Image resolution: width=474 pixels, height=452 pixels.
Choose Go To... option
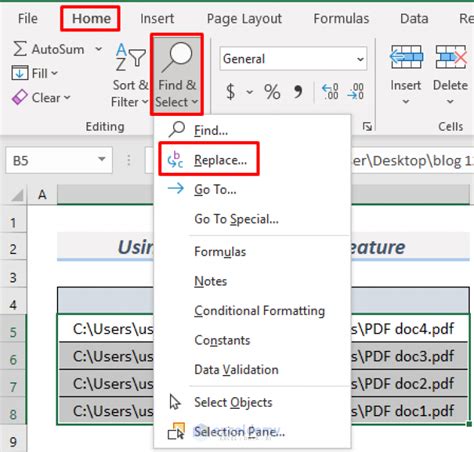coord(252,189)
